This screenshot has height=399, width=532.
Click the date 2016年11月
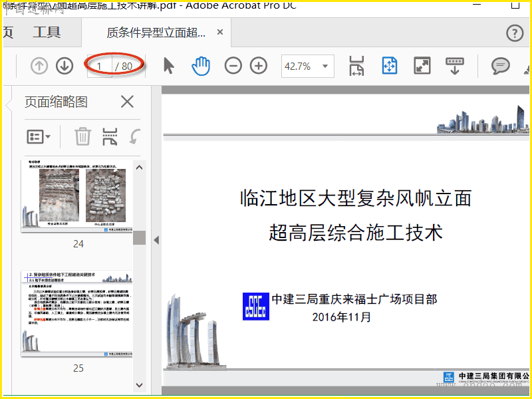pyautogui.click(x=341, y=317)
